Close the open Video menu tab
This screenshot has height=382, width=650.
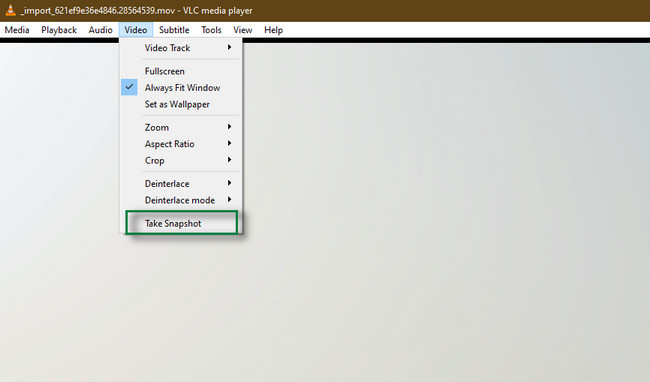(136, 30)
